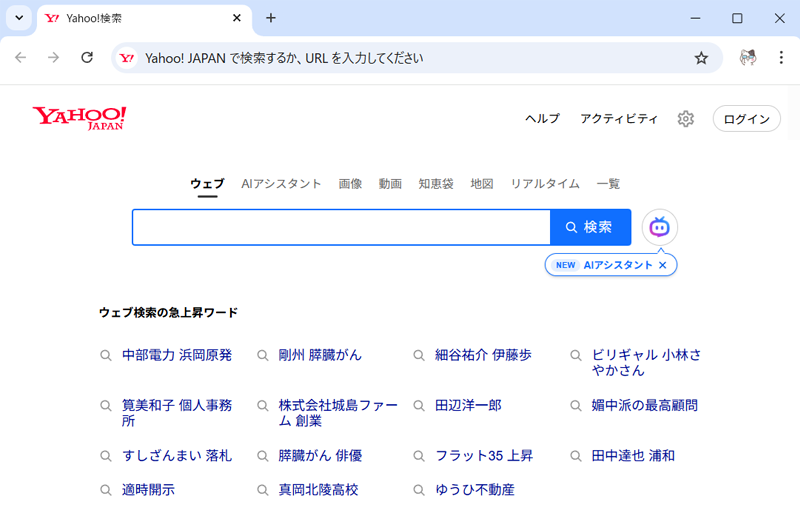The height and width of the screenshot is (522, 800).
Task: Open trending word すしざんまい 落札
Action: pyautogui.click(x=177, y=456)
